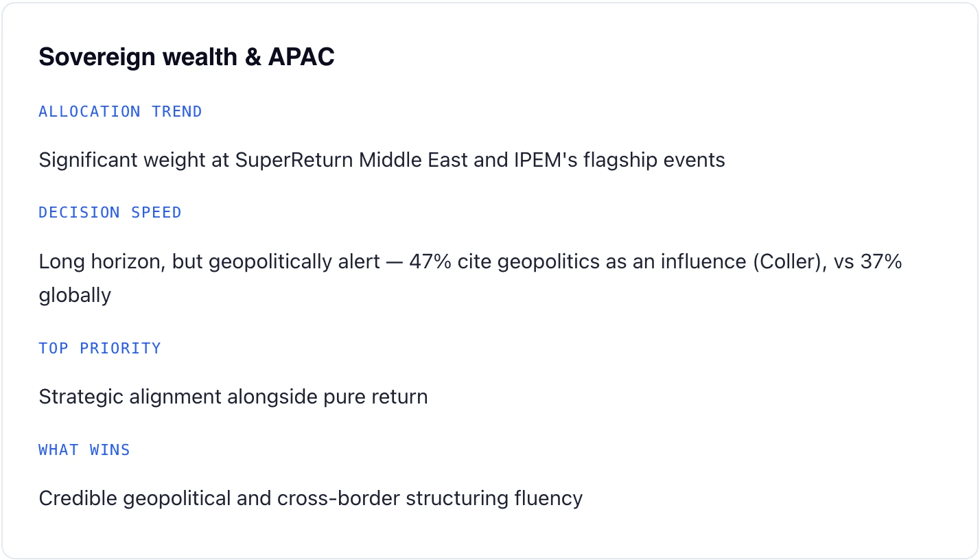The image size is (980, 560).
Task: Click the "(Coller)" source citation
Action: (x=790, y=262)
